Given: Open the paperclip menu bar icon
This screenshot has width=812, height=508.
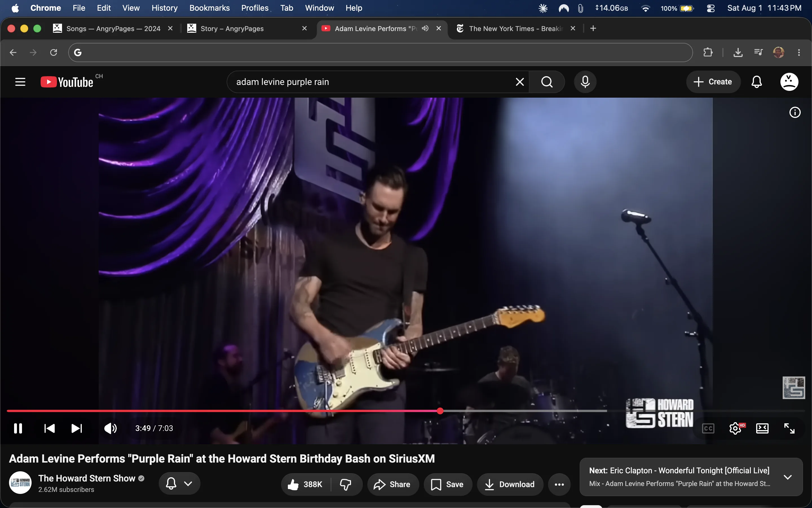Looking at the screenshot, I should (580, 8).
